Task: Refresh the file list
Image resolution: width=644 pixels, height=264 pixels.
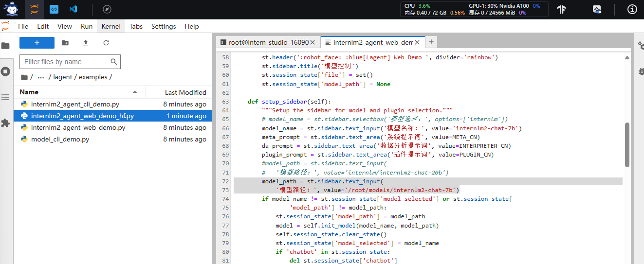Action: pos(106,43)
